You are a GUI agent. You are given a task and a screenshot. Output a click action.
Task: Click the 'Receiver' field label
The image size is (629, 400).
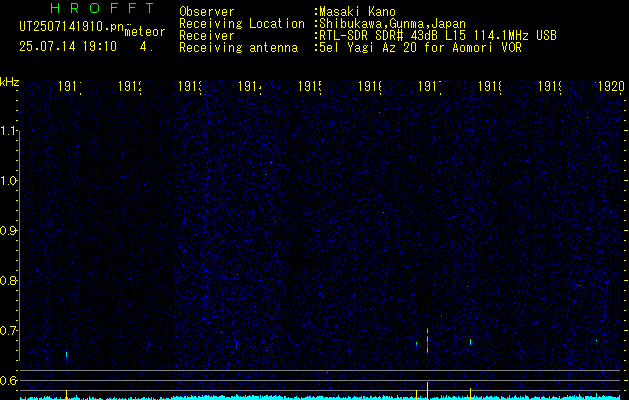(x=207, y=36)
